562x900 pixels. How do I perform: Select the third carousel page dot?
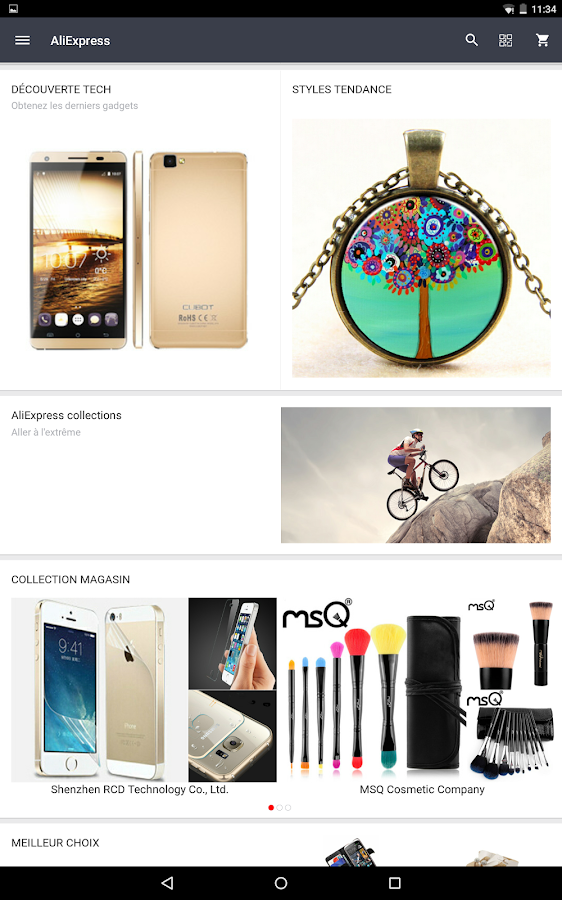288,808
